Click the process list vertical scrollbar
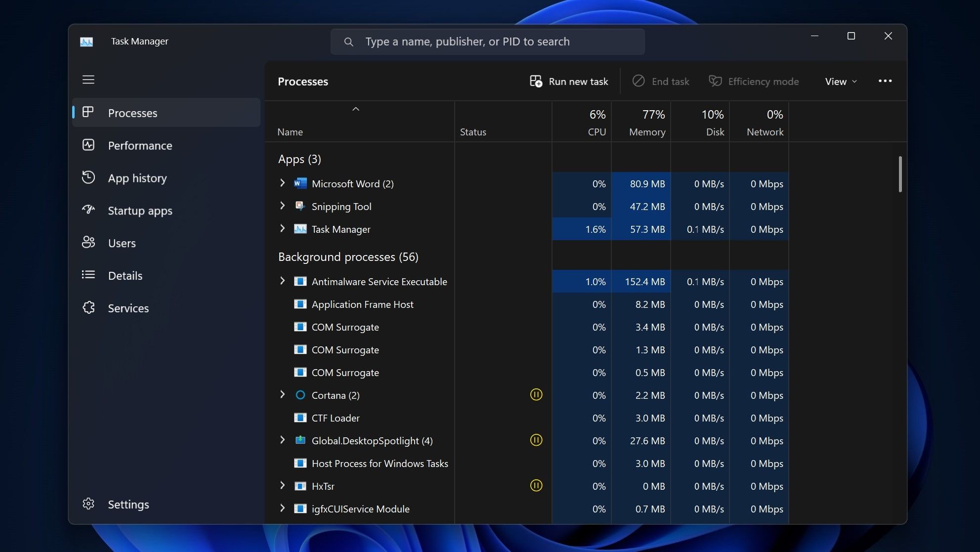The image size is (980, 552). [x=900, y=174]
